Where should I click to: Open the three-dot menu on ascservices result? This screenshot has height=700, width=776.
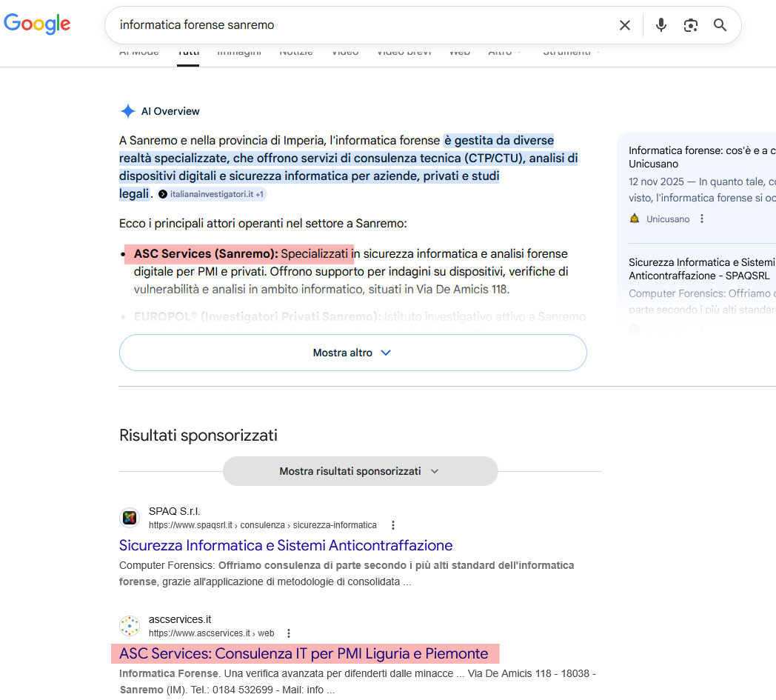[288, 633]
